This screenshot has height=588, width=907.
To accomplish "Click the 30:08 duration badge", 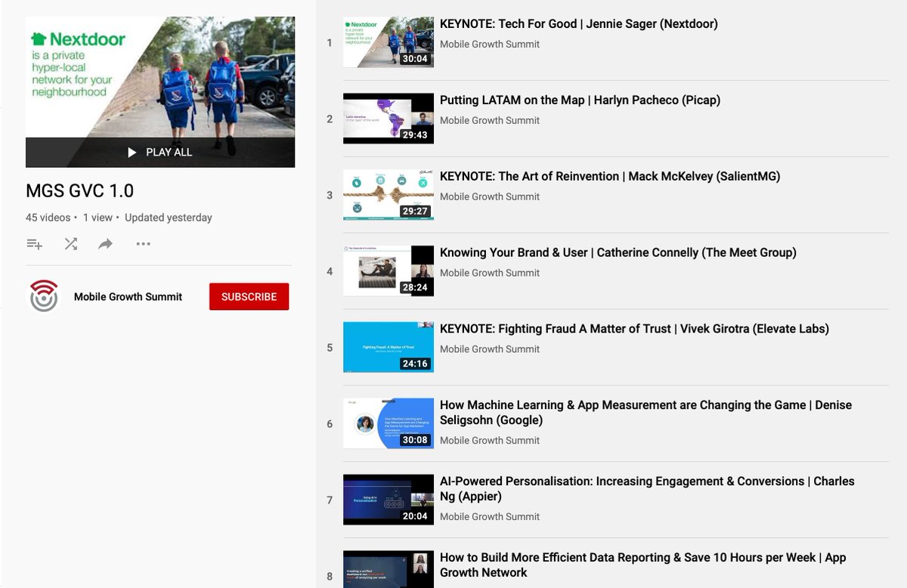I will click(x=415, y=441).
